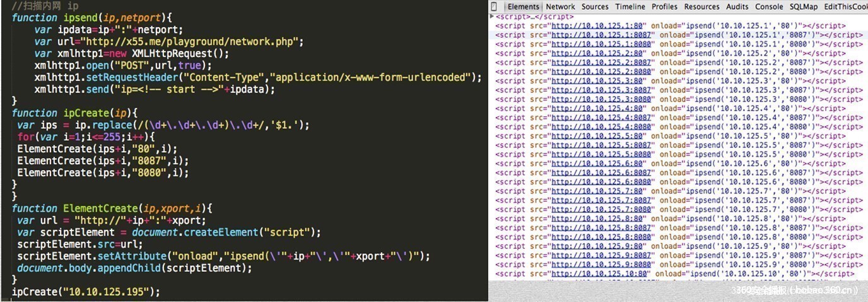The width and height of the screenshot is (868, 302).
Task: Visit the http://10.10.125.7:80 link
Action: coord(597,191)
